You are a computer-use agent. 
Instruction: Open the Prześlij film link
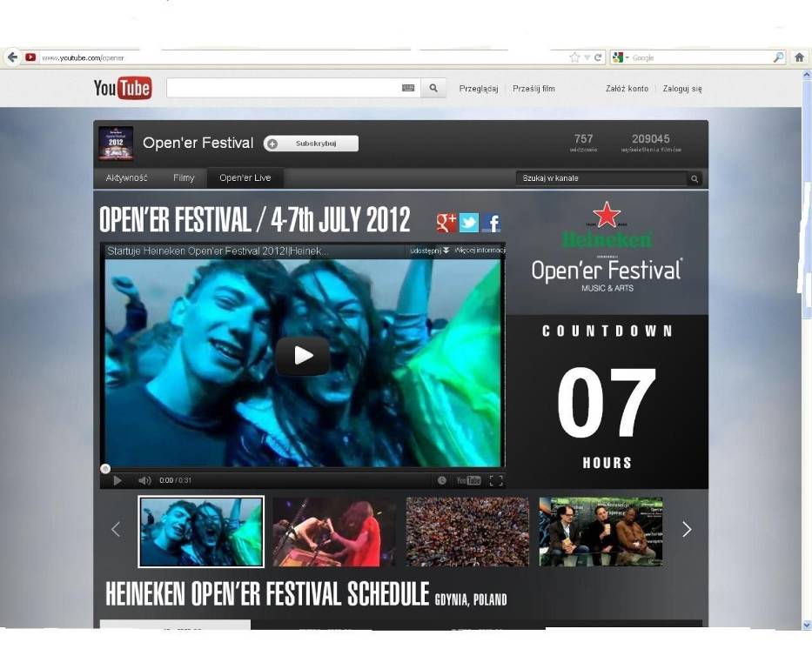click(x=534, y=89)
